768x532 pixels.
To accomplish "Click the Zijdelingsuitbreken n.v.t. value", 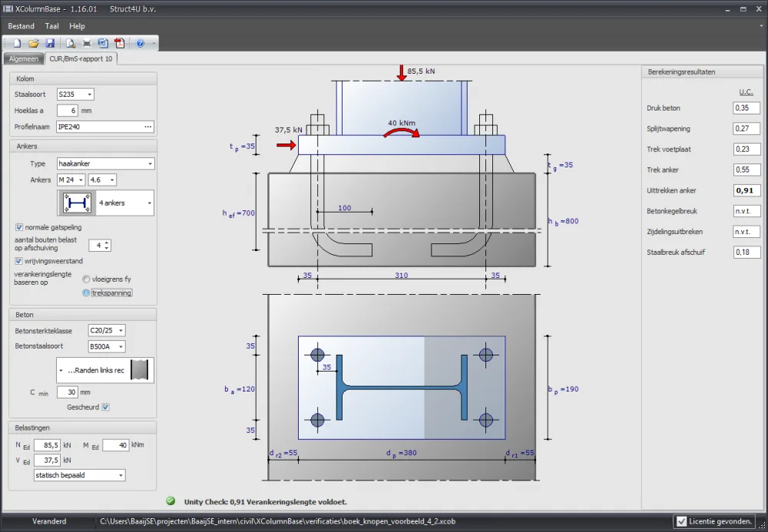I will pos(746,232).
